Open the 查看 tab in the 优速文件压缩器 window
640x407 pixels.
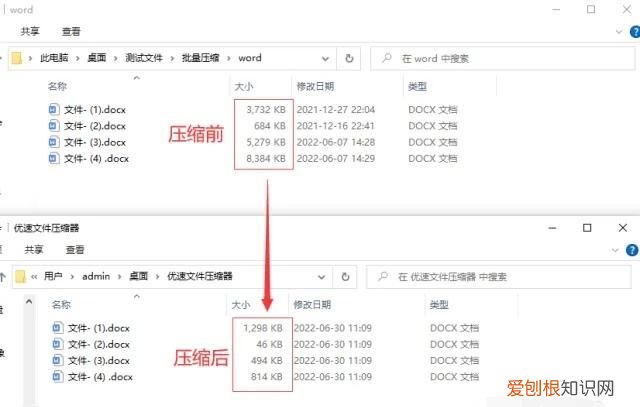(75, 249)
